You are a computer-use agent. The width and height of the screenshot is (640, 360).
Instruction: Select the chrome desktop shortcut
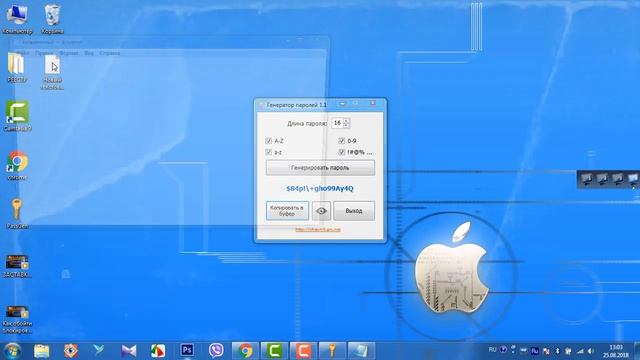pos(17,165)
